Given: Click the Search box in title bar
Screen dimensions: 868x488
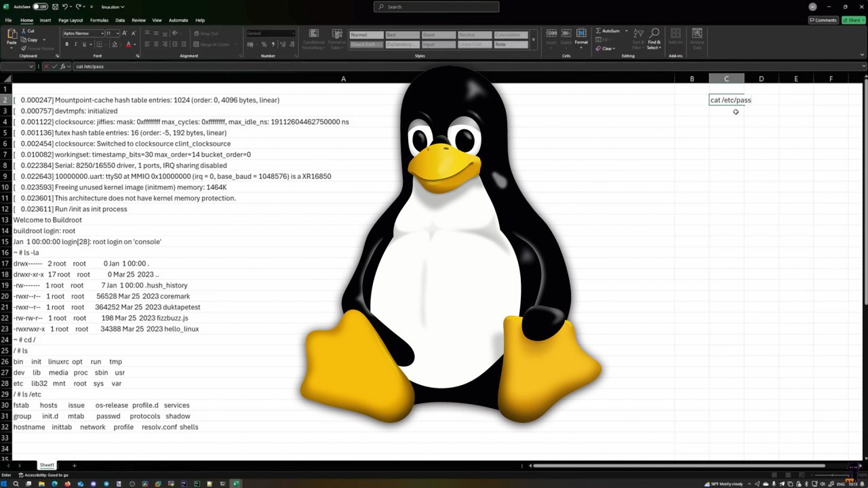Looking at the screenshot, I should tap(436, 7).
